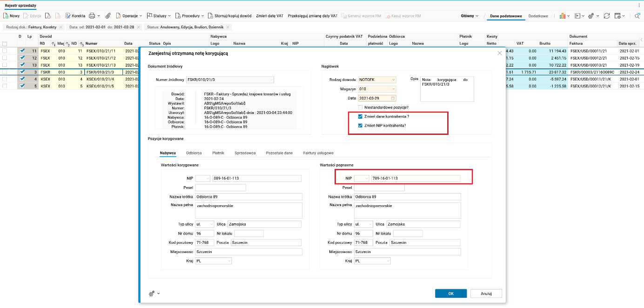
Task: Click the refresh icon in top toolbar
Action: 606,16
